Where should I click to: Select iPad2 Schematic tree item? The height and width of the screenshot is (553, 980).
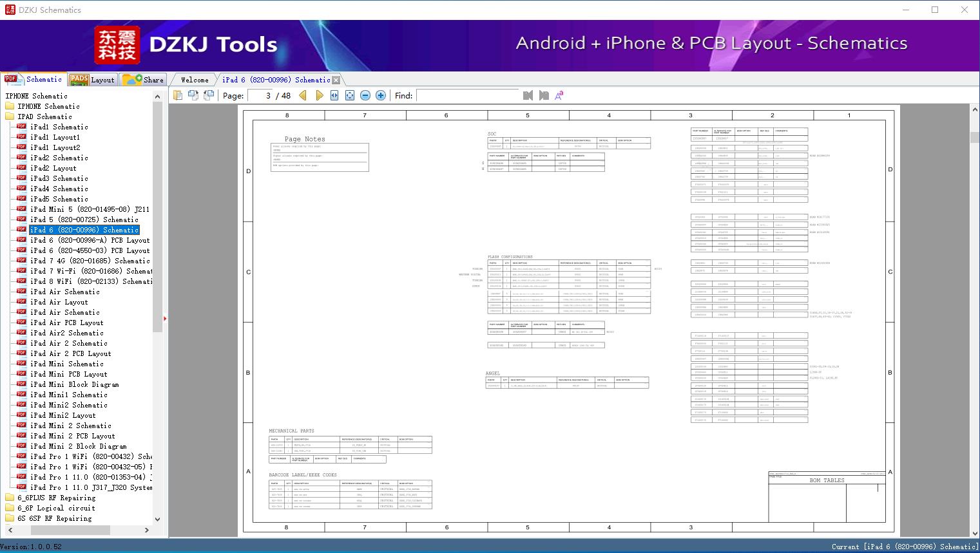coord(59,158)
